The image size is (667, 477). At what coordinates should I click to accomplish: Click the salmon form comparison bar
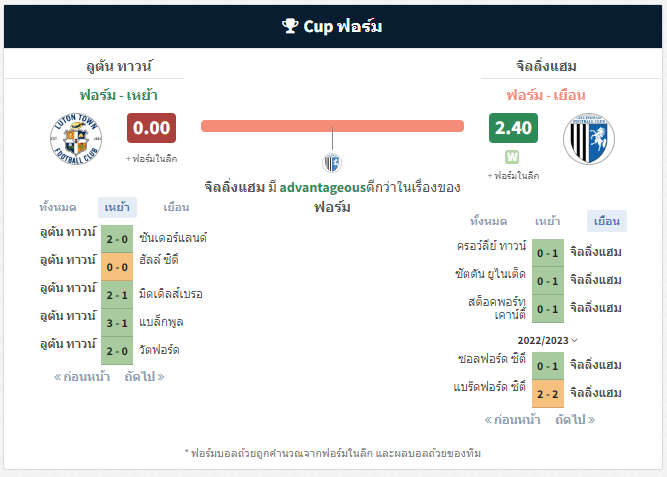coord(332,126)
